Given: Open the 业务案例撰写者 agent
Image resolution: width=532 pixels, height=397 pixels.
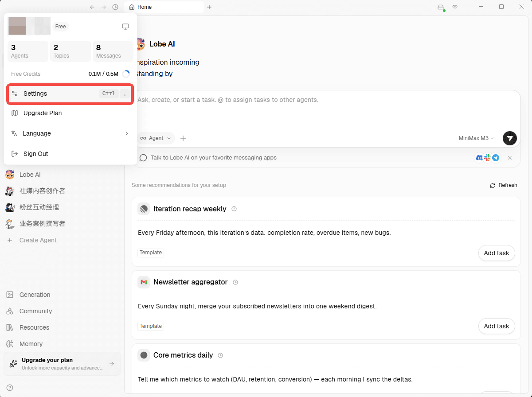Looking at the screenshot, I should click(x=62, y=224).
